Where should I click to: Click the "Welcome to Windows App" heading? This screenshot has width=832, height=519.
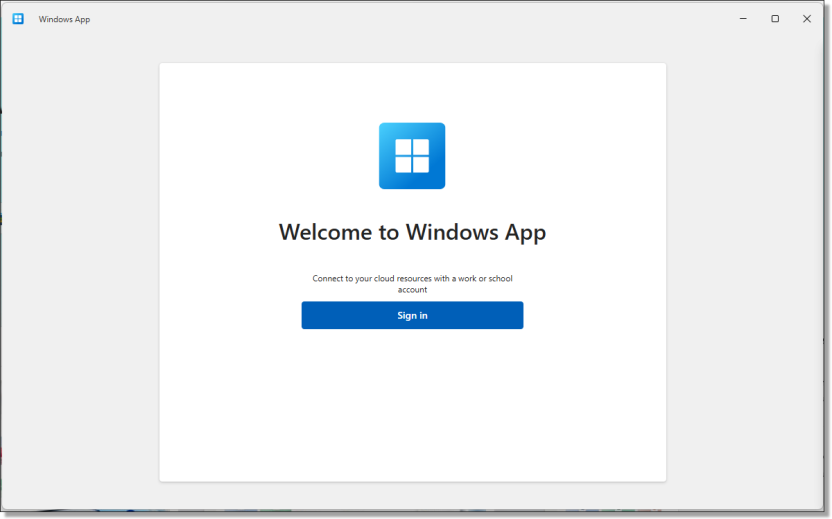point(412,232)
